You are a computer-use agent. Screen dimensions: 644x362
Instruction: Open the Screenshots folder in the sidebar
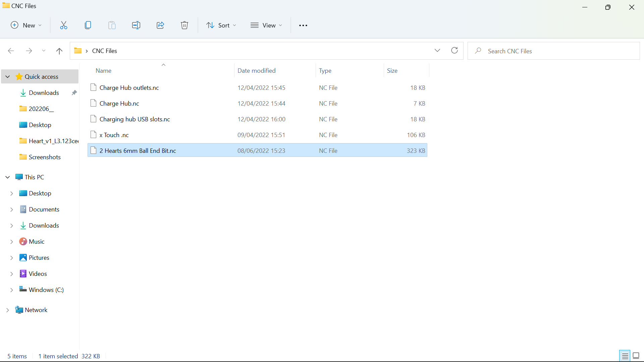point(44,157)
